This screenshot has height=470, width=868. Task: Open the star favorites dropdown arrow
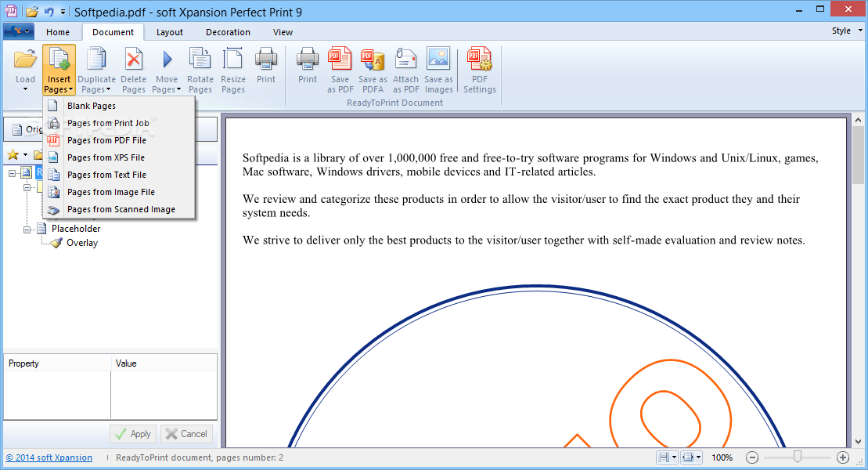pyautogui.click(x=25, y=154)
